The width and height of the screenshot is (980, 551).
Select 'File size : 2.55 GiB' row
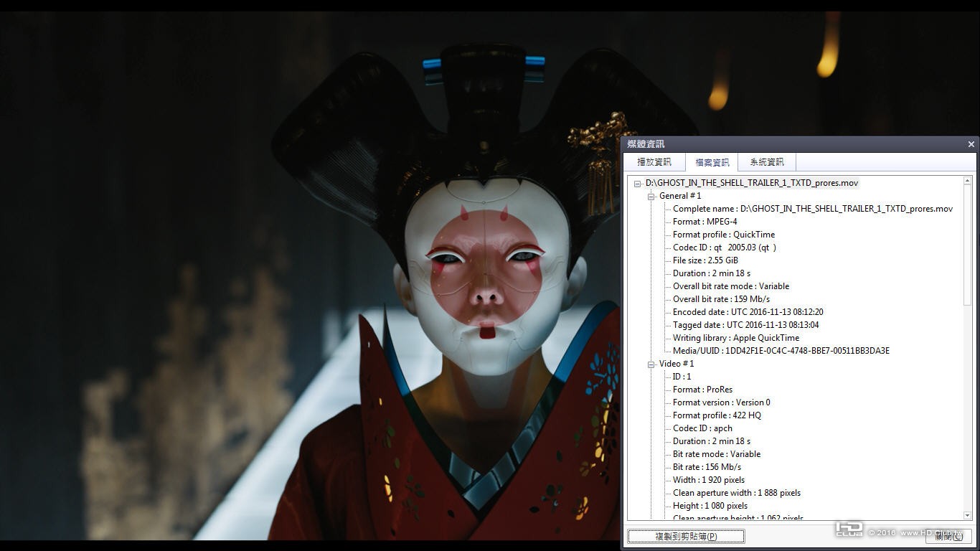705,260
